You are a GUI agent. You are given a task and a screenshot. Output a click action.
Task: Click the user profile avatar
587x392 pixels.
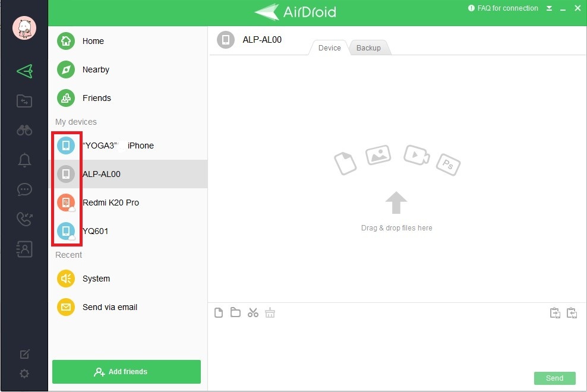pos(24,28)
